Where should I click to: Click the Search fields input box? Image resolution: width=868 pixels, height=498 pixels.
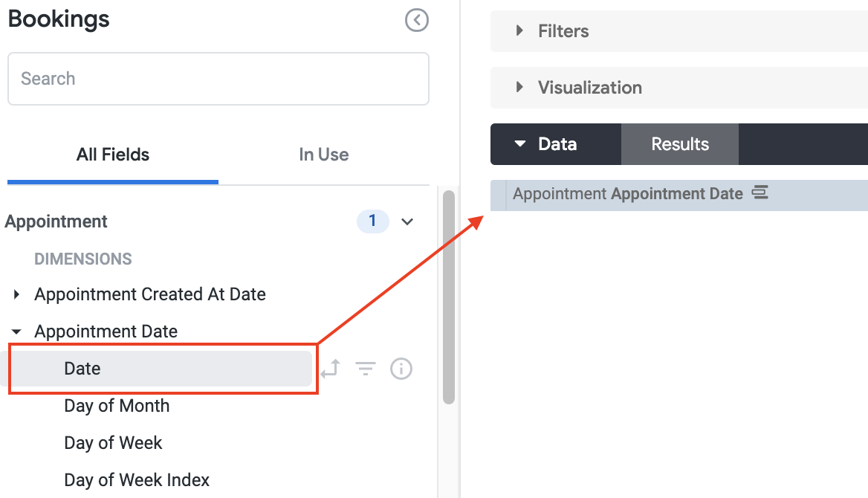218,79
